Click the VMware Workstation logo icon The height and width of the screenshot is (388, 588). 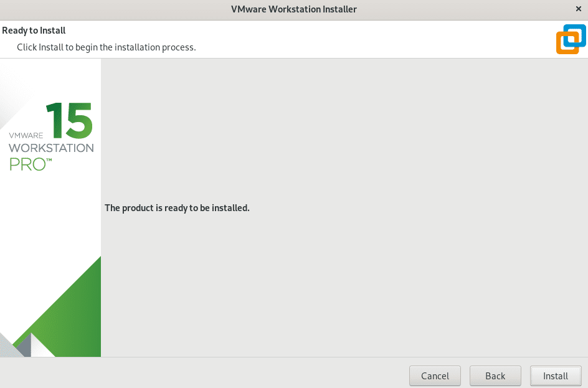(x=571, y=39)
